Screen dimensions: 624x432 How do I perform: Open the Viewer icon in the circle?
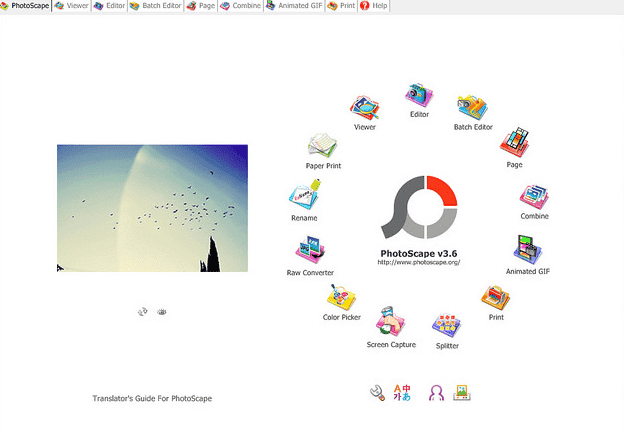tap(364, 109)
